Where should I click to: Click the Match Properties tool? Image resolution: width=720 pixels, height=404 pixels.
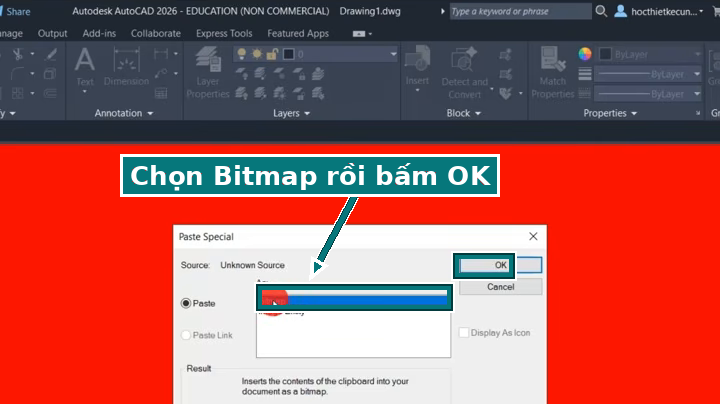point(553,73)
